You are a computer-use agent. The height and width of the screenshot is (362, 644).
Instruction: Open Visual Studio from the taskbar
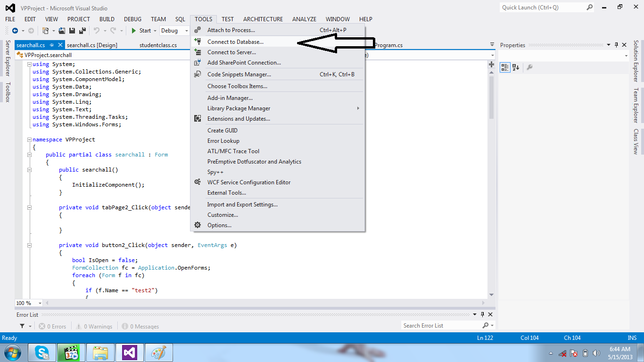129,352
